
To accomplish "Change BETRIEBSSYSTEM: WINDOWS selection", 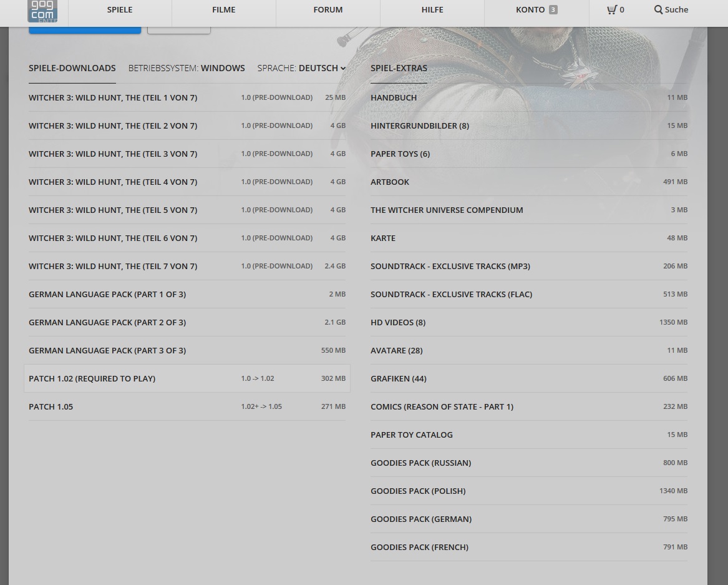I will point(187,68).
